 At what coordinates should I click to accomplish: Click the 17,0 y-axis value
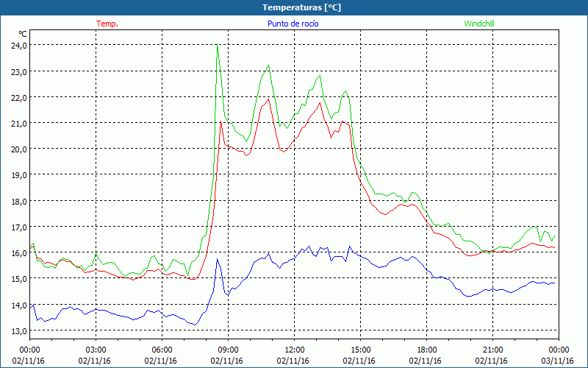coord(18,227)
